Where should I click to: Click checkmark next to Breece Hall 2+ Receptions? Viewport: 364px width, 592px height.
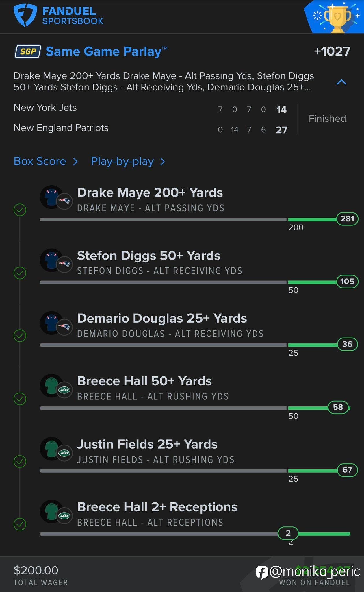tap(20, 524)
